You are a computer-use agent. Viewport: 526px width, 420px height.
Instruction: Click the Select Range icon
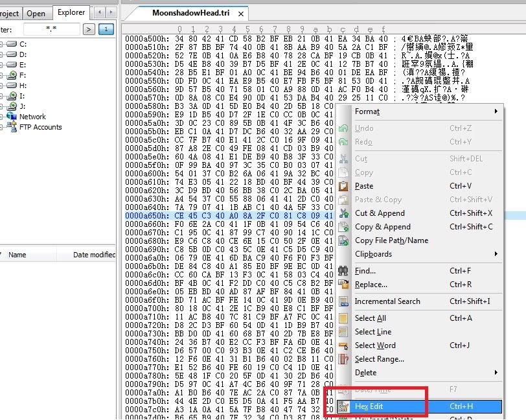[x=344, y=359]
